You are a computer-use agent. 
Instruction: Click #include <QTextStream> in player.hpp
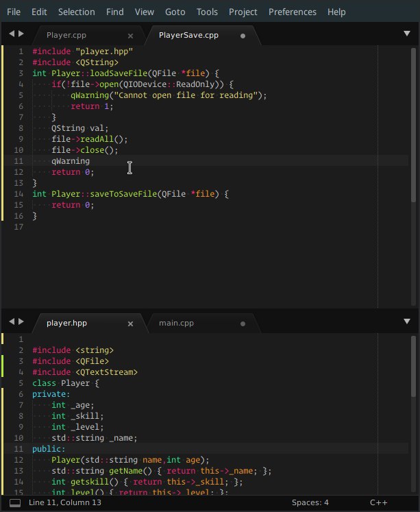[85, 372]
